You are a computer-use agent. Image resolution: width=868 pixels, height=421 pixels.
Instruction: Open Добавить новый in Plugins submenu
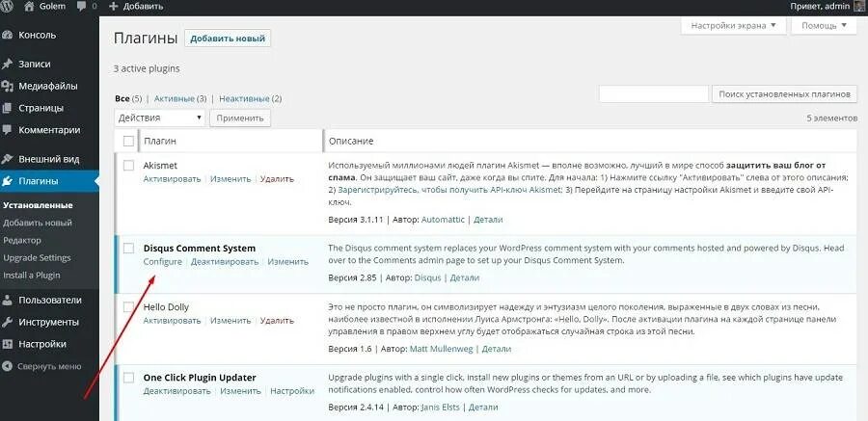(38, 223)
